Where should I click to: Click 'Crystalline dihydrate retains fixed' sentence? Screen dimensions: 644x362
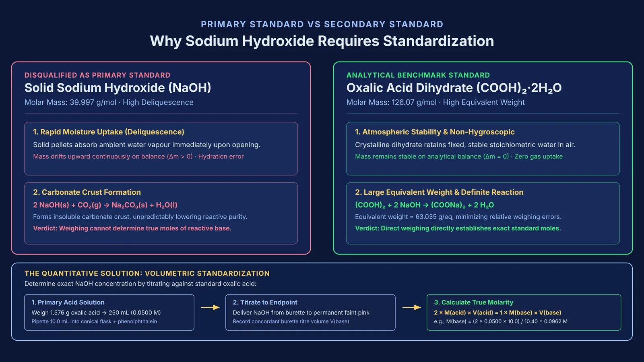465,145
